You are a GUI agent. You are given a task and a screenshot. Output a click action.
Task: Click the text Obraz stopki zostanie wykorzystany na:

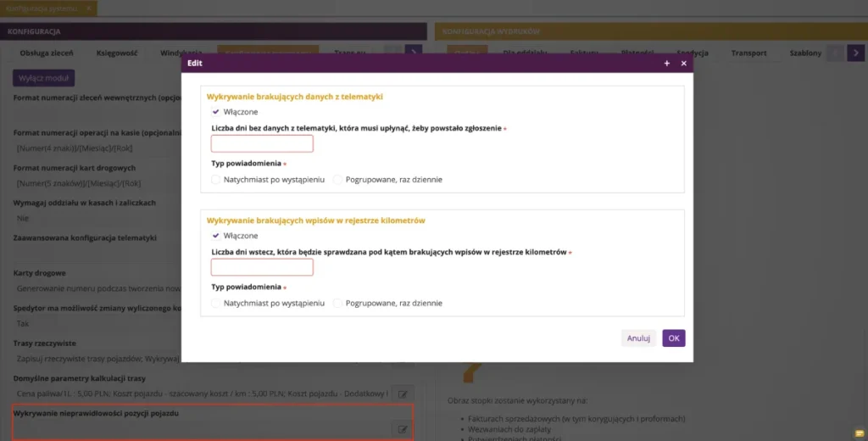[517, 400]
